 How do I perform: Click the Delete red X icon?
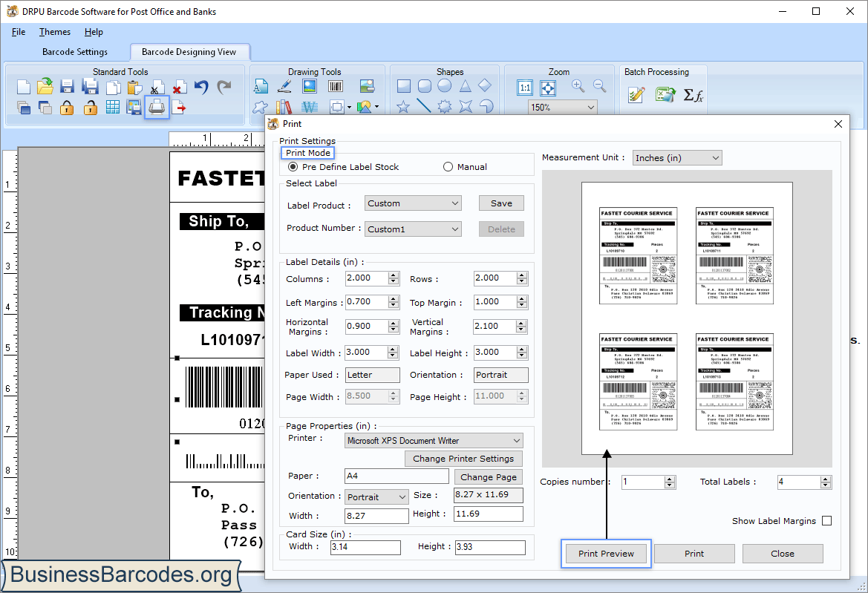[179, 88]
